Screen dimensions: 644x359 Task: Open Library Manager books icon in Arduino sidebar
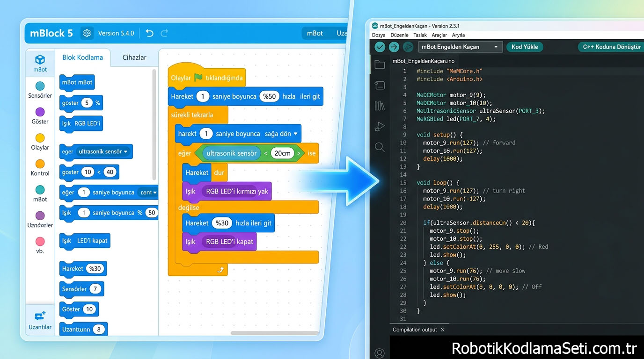pyautogui.click(x=380, y=106)
